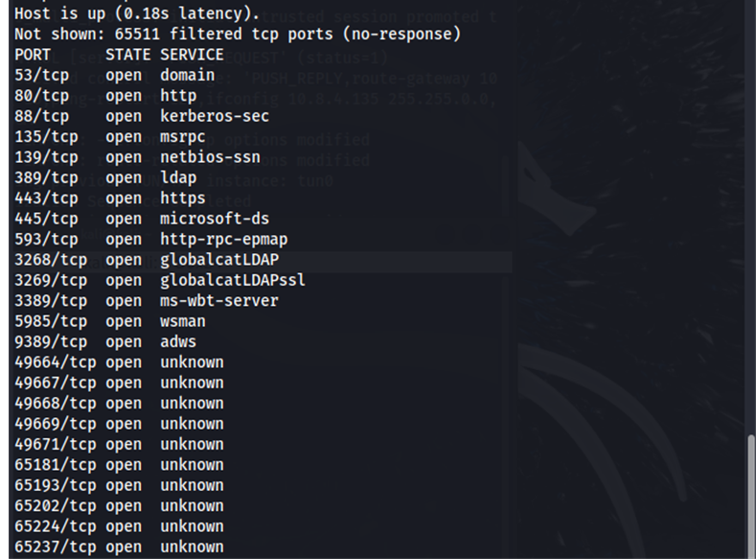Click the 'kerberos-sec' service name
Screen dimensions: 756x559
[214, 116]
